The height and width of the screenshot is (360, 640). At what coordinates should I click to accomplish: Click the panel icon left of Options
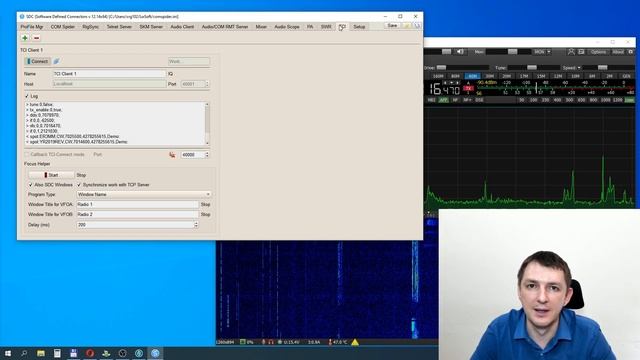581,52
